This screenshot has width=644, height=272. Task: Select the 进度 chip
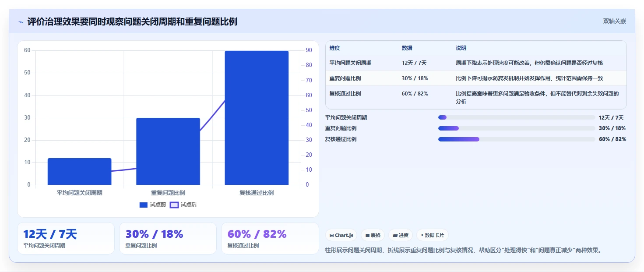click(x=401, y=235)
